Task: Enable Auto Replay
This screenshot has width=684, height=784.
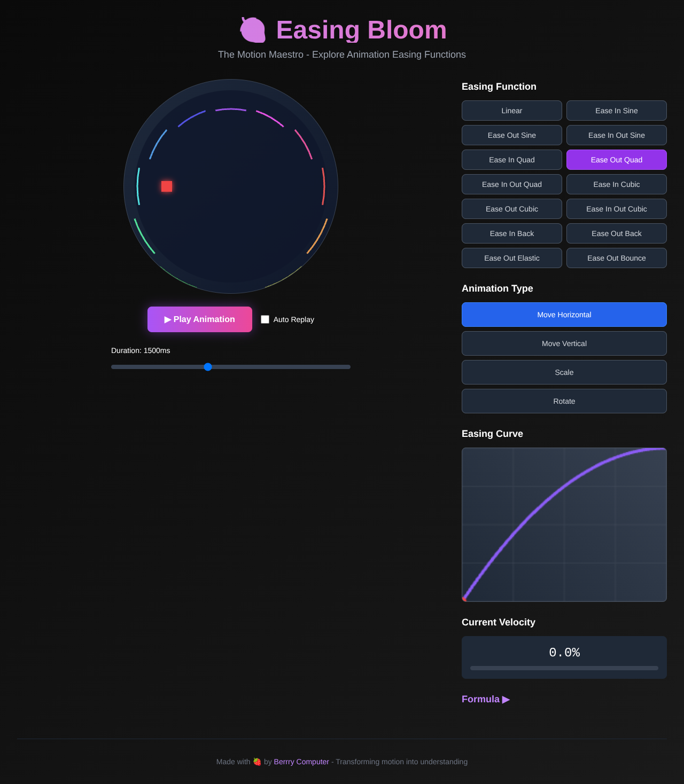Action: 265,319
